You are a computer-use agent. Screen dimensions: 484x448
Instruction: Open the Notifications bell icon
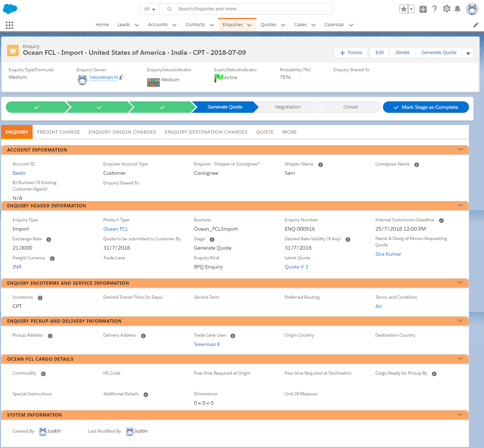click(457, 9)
